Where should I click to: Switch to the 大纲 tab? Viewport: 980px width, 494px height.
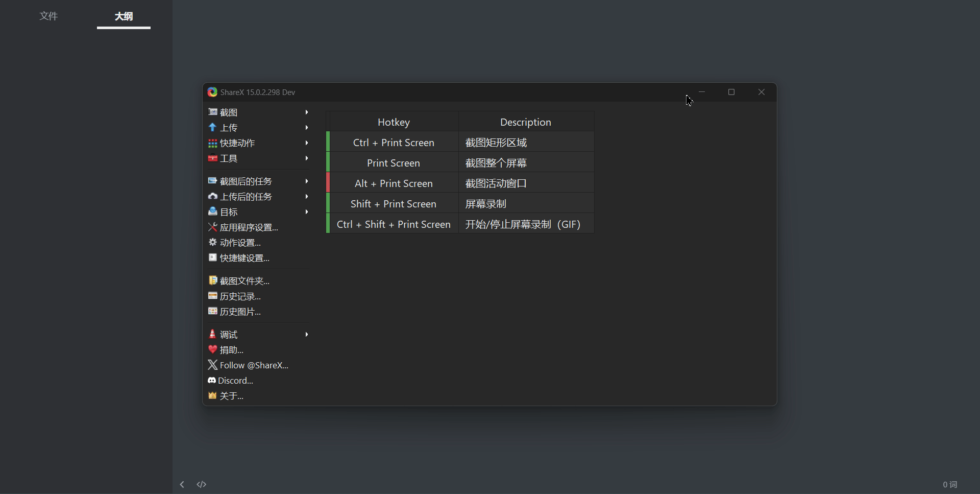coord(124,16)
